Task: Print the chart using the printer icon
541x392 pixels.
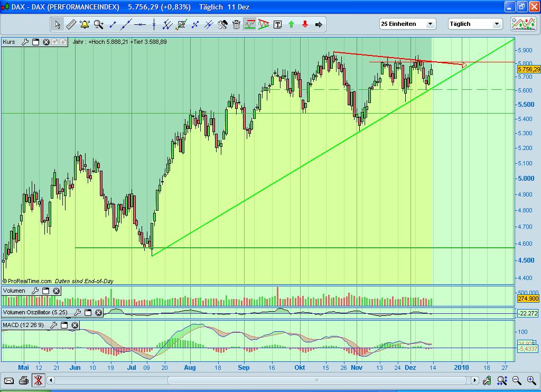Action: point(23,380)
